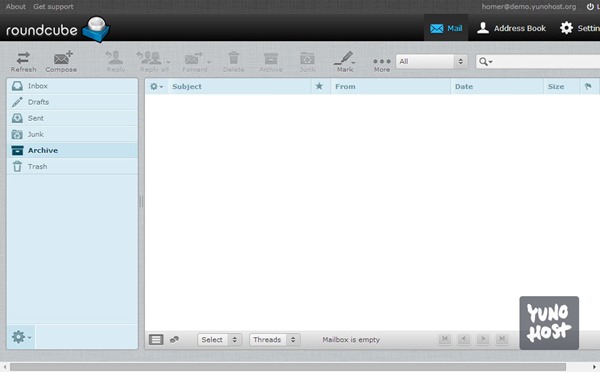
Task: Go to next page of messages
Action: pos(483,339)
